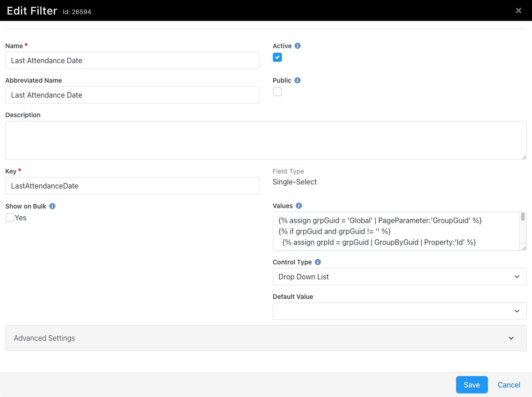This screenshot has width=532, height=397.
Task: Close the Edit Filter dialog
Action: (x=518, y=10)
